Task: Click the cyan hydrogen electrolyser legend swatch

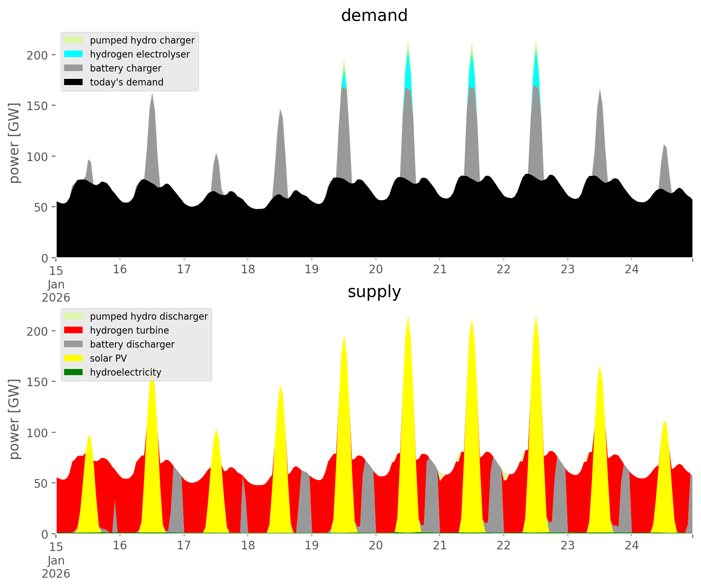Action: (74, 54)
